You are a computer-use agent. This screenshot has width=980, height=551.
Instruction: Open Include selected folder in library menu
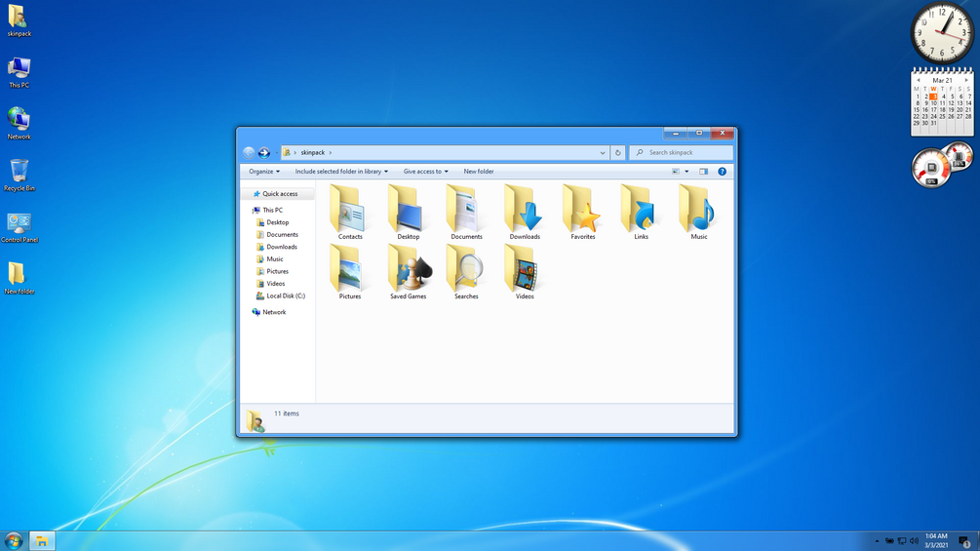point(341,172)
